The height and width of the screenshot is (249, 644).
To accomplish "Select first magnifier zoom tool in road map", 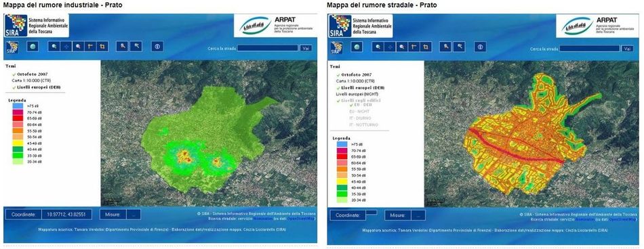I will pyautogui.click(x=378, y=47).
